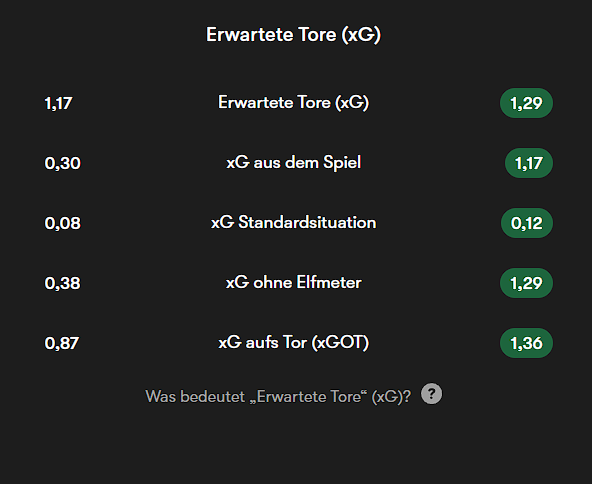592x484 pixels.
Task: Click the green 1,17 badge for xG aus dem Spiel
Action: [x=529, y=163]
